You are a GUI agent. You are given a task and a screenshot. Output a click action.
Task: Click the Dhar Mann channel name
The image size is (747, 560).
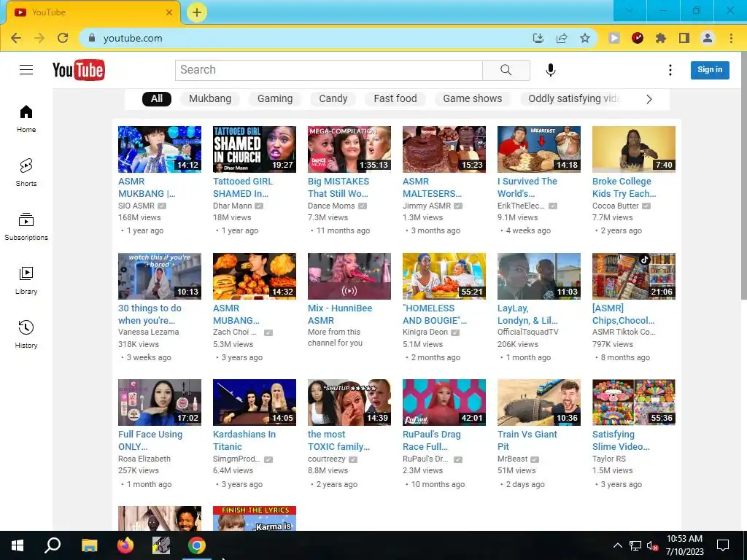tap(232, 206)
